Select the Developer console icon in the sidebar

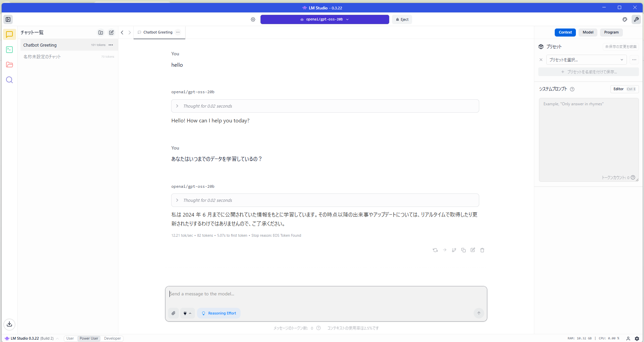[9, 50]
